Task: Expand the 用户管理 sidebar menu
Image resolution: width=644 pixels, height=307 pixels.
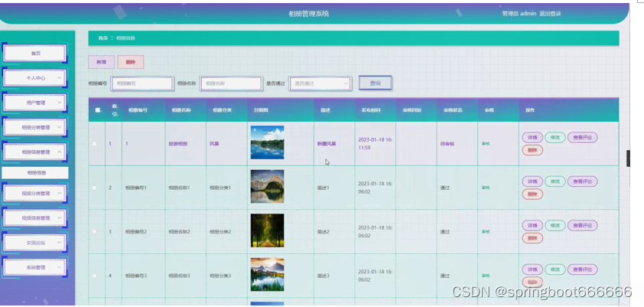Action: point(35,103)
